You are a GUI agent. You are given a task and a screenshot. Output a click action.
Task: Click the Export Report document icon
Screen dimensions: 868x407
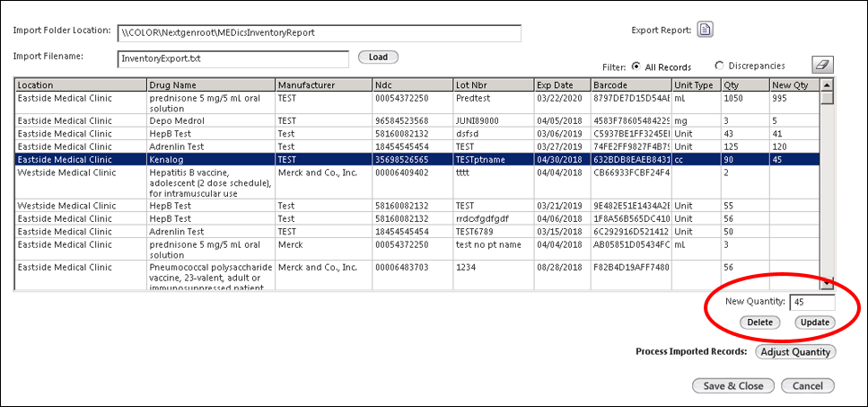coord(705,30)
